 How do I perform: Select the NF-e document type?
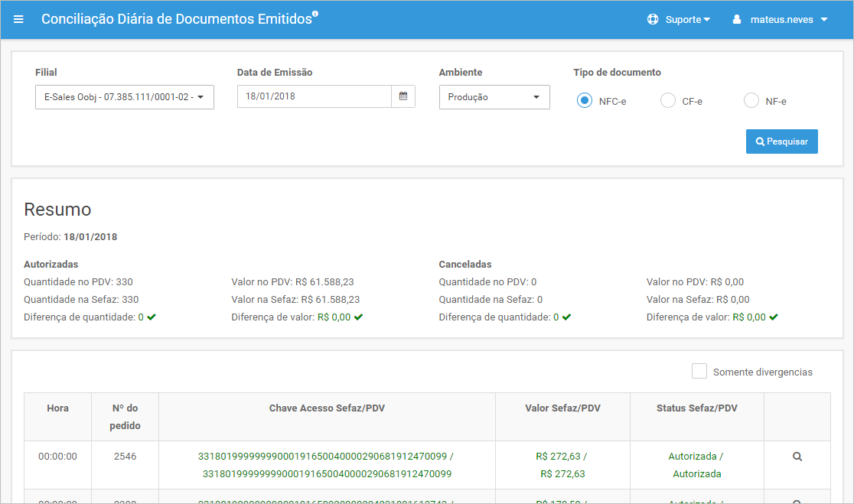[x=751, y=101]
